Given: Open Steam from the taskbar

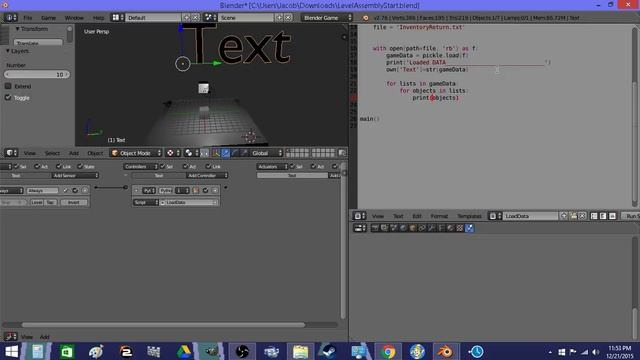Looking at the screenshot, I should pyautogui.click(x=329, y=351).
